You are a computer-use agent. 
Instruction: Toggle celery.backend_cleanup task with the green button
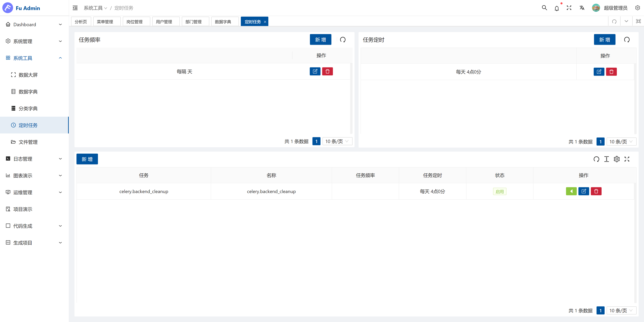click(x=571, y=191)
